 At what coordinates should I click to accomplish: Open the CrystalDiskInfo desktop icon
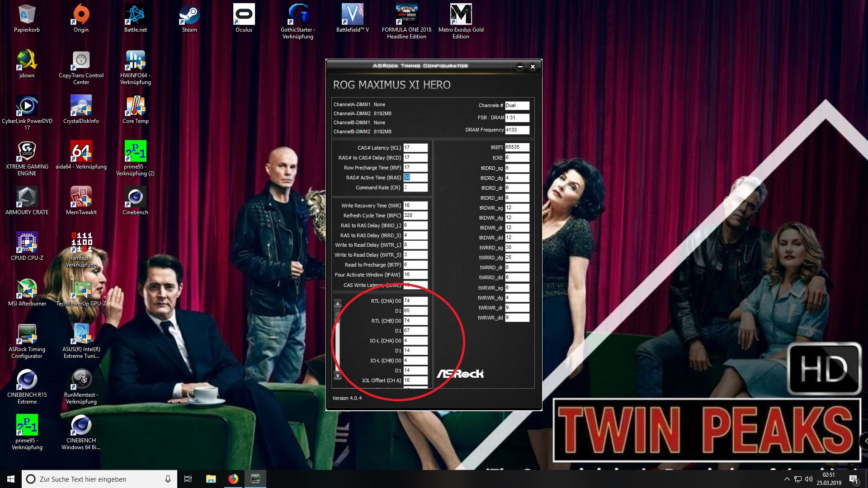click(x=81, y=110)
